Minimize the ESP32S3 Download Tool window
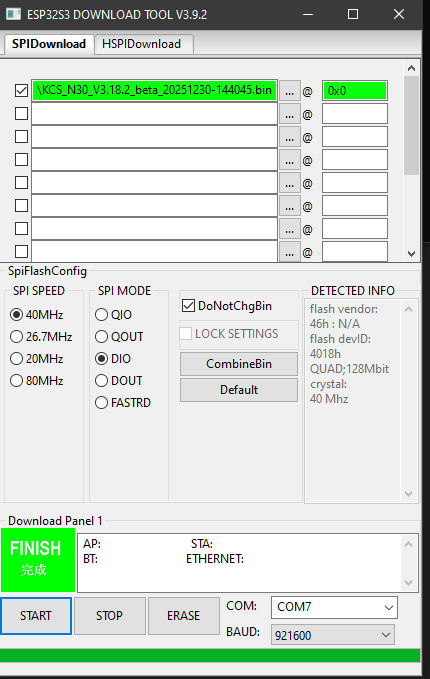Viewport: 430px width, 679px height. tap(308, 14)
